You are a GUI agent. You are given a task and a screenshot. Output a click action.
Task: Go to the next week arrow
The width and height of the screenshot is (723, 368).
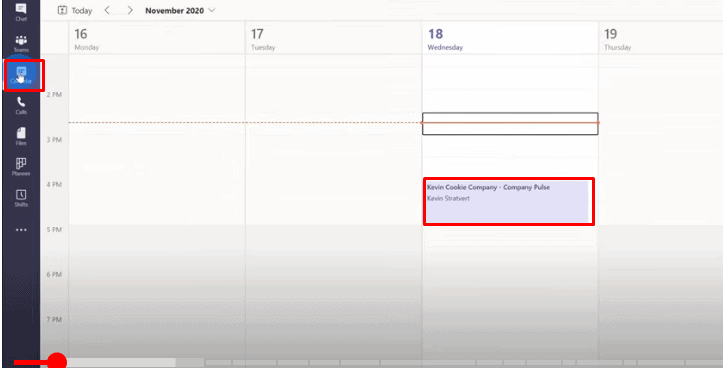(x=130, y=10)
